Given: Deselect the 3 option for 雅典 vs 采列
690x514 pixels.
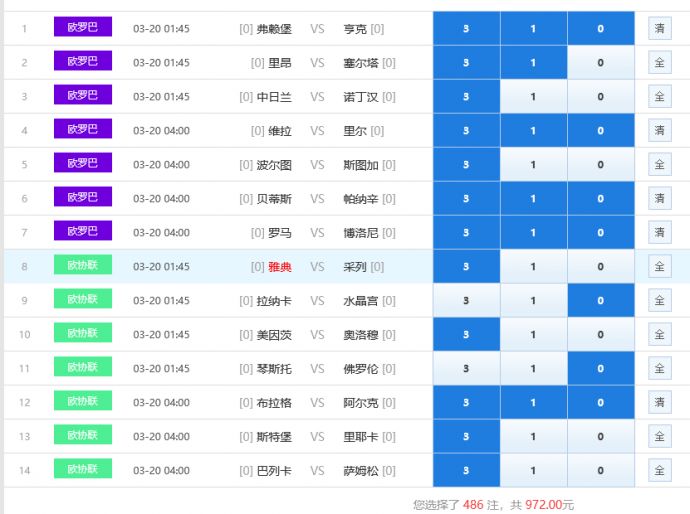Looking at the screenshot, I should [x=466, y=267].
